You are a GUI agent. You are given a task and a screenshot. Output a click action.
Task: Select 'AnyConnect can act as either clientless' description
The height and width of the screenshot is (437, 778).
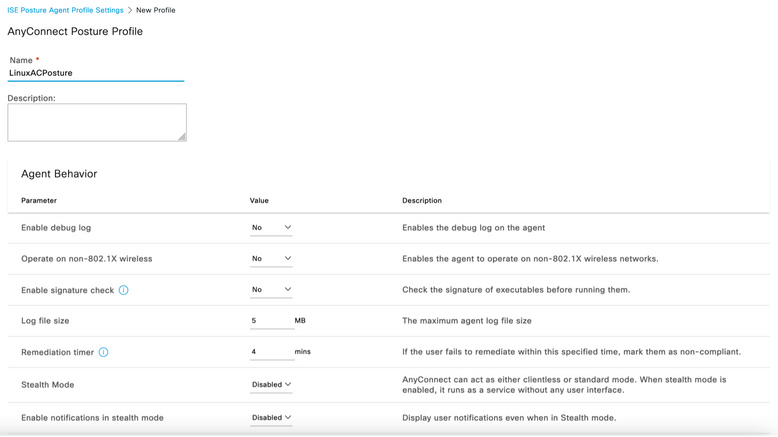[x=564, y=385]
